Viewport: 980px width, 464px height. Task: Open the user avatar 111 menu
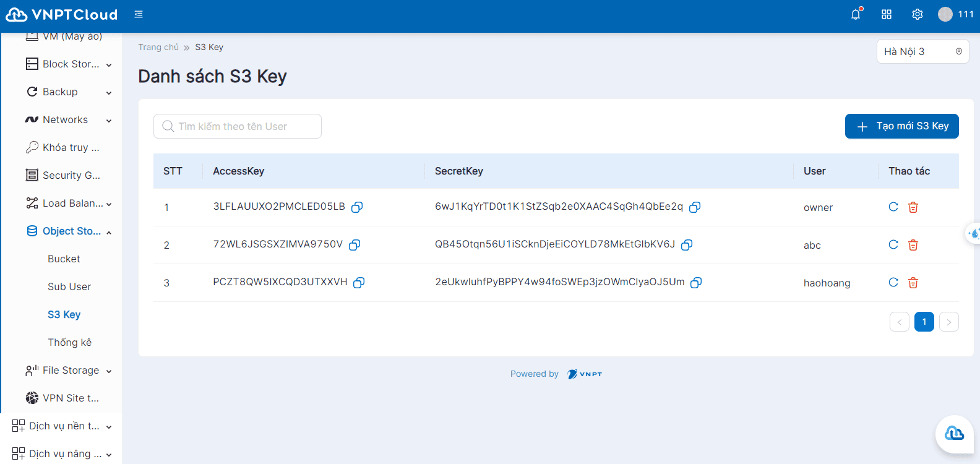(956, 14)
